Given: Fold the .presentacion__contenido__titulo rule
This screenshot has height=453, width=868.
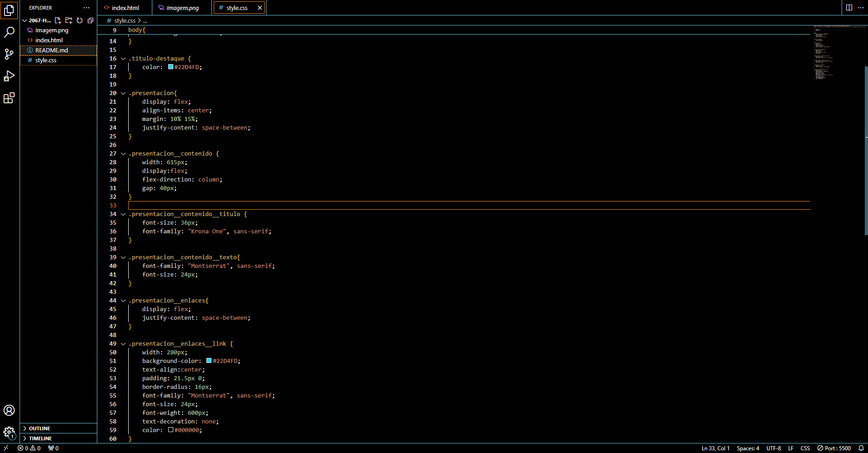Looking at the screenshot, I should [123, 214].
